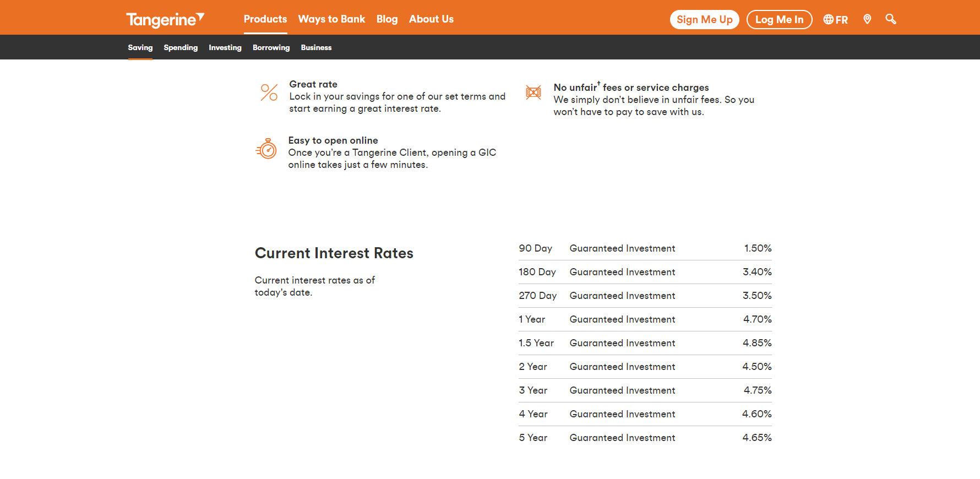Viewport: 980px width, 479px height.
Task: Click the Easy to open online heading
Action: 333,140
